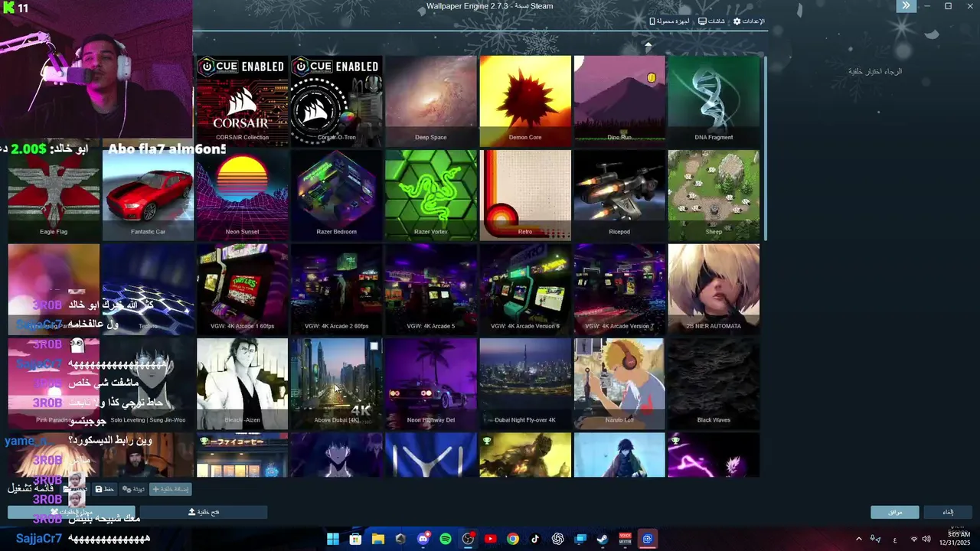980x551 pixels.
Task: Confirm with the OK (موافق) button
Action: 894,512
